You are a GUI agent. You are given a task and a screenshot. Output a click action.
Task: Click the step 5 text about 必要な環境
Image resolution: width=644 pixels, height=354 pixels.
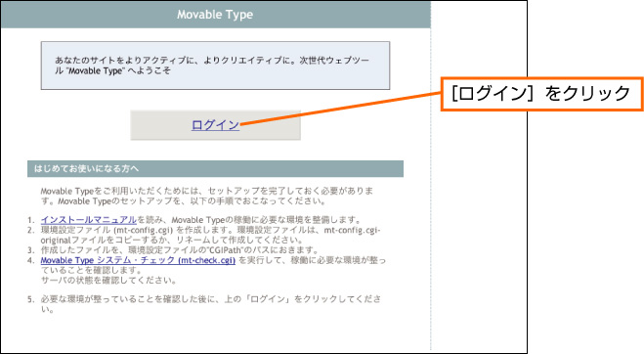[211, 304]
